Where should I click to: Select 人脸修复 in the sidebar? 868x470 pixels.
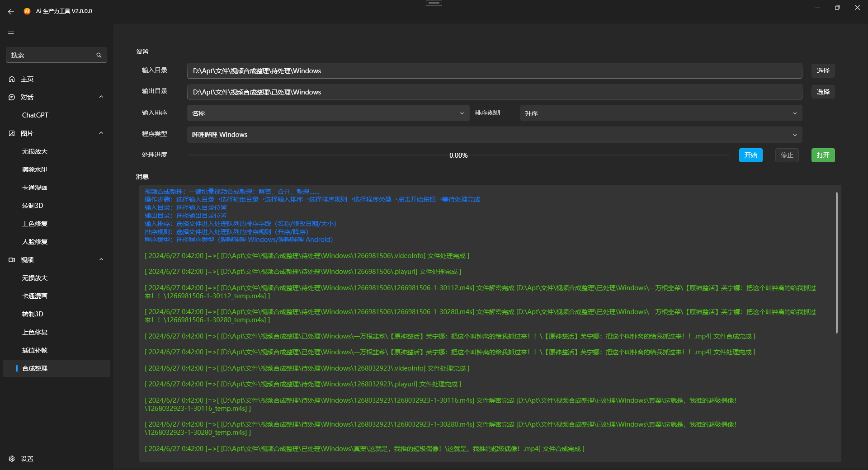[x=57, y=242]
